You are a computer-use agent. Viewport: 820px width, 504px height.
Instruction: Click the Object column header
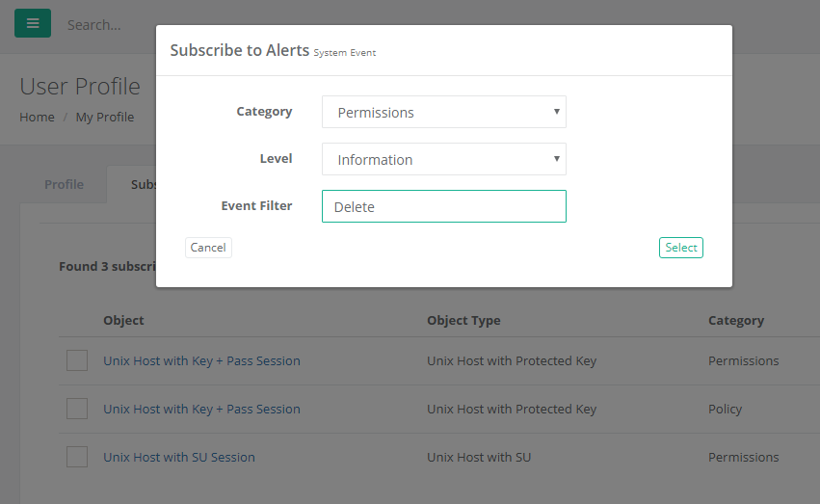pos(123,320)
